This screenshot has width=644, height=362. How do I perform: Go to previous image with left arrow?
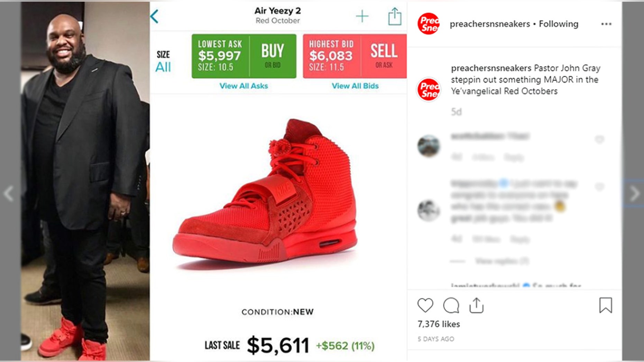click(9, 193)
